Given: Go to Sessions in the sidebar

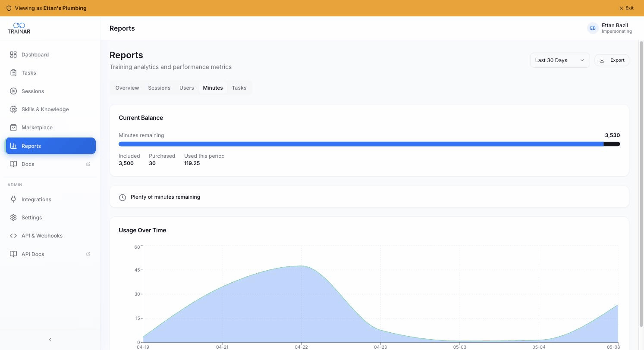Looking at the screenshot, I should [x=50, y=91].
